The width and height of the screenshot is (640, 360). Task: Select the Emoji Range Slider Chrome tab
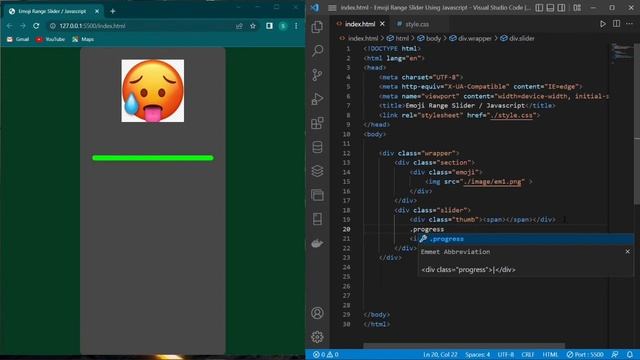pos(52,11)
